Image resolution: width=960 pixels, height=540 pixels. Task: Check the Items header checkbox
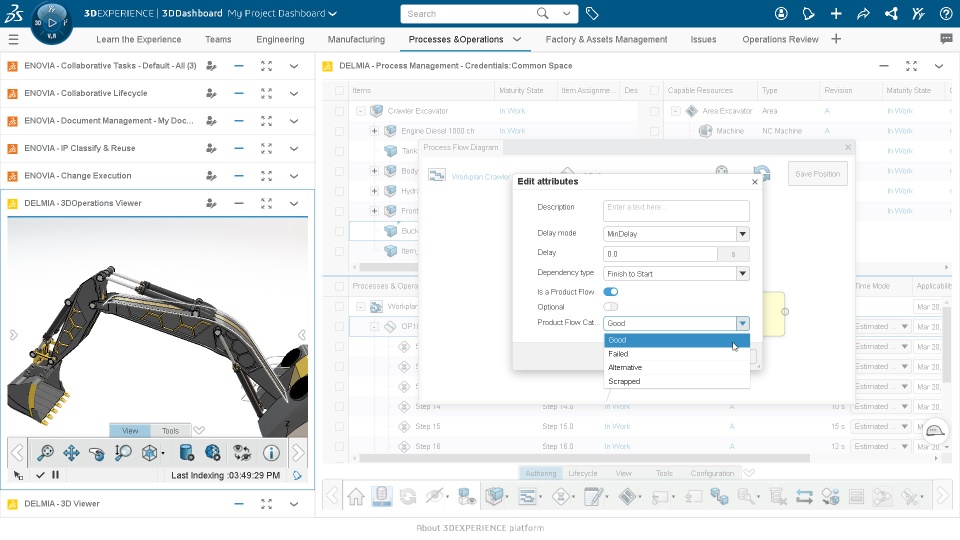339,91
